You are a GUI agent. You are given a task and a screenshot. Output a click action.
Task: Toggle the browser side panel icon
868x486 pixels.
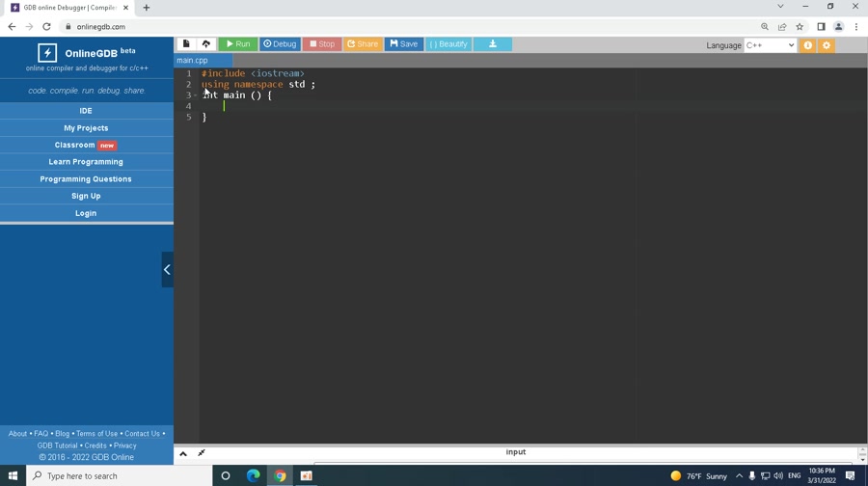pos(821,27)
